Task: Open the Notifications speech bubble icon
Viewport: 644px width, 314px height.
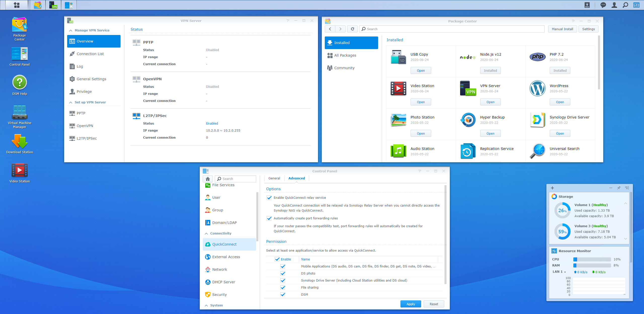Action: pos(603,5)
